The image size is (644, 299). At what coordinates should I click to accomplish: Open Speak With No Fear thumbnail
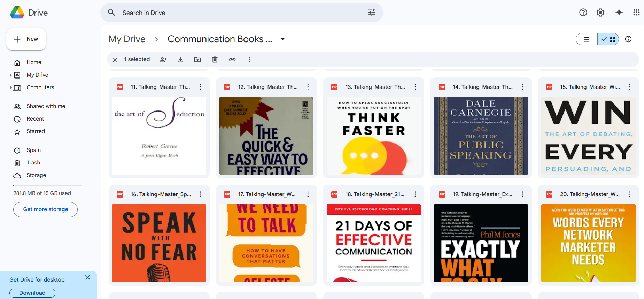[159, 243]
